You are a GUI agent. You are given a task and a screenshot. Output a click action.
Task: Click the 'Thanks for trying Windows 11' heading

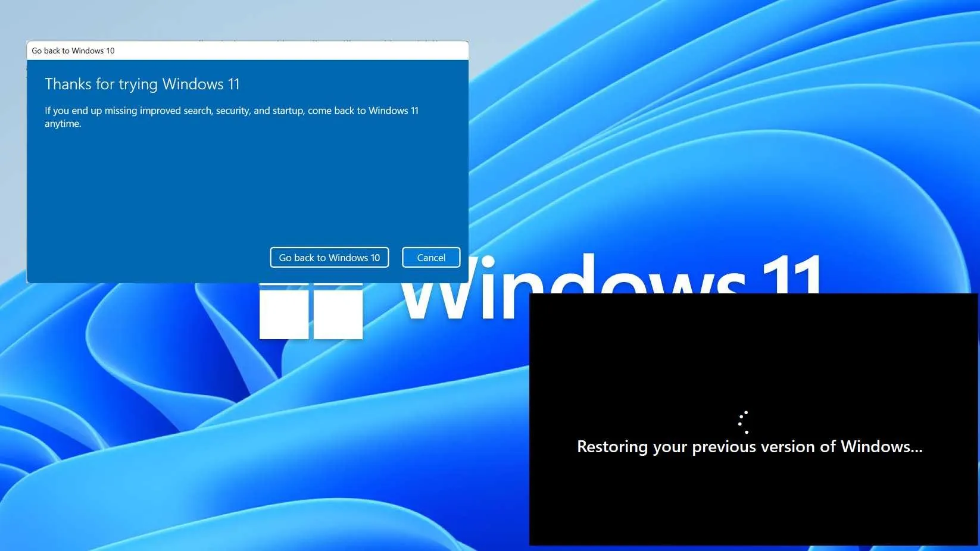click(142, 84)
